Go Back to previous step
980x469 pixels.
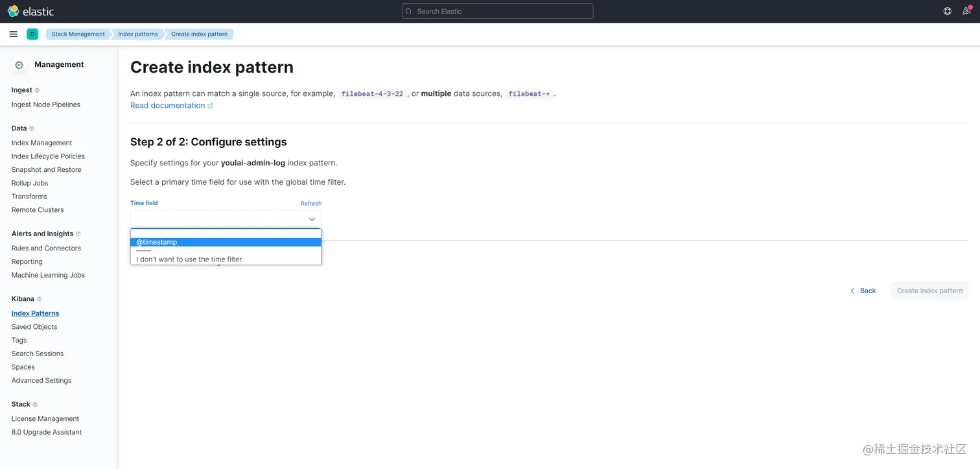coord(863,291)
